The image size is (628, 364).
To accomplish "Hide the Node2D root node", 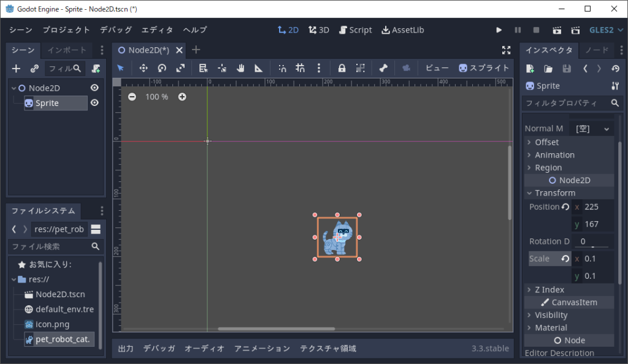I will coord(94,88).
